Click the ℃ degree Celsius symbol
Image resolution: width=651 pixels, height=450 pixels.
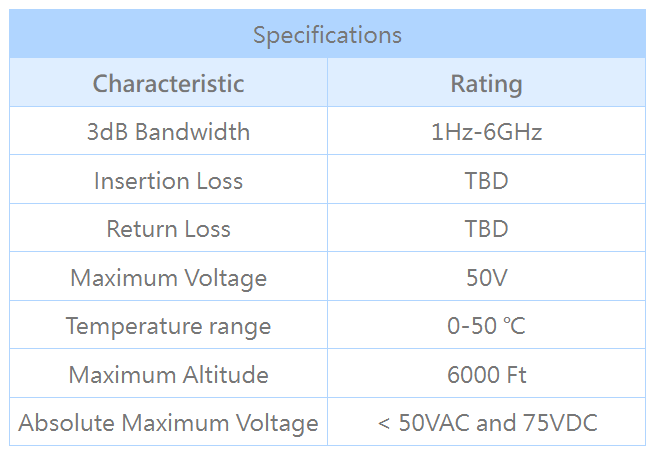click(x=515, y=326)
